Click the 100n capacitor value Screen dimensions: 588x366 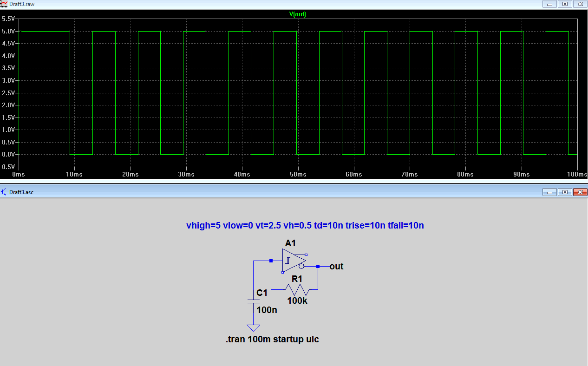click(x=267, y=310)
